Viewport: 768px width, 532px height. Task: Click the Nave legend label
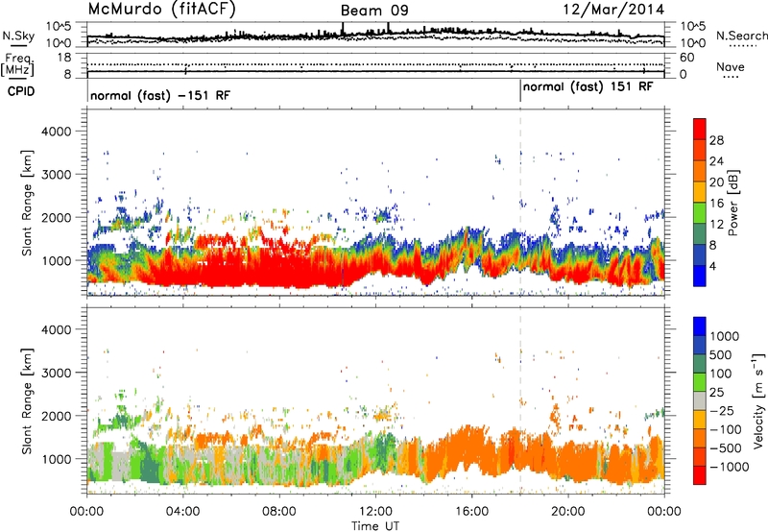coord(731,66)
